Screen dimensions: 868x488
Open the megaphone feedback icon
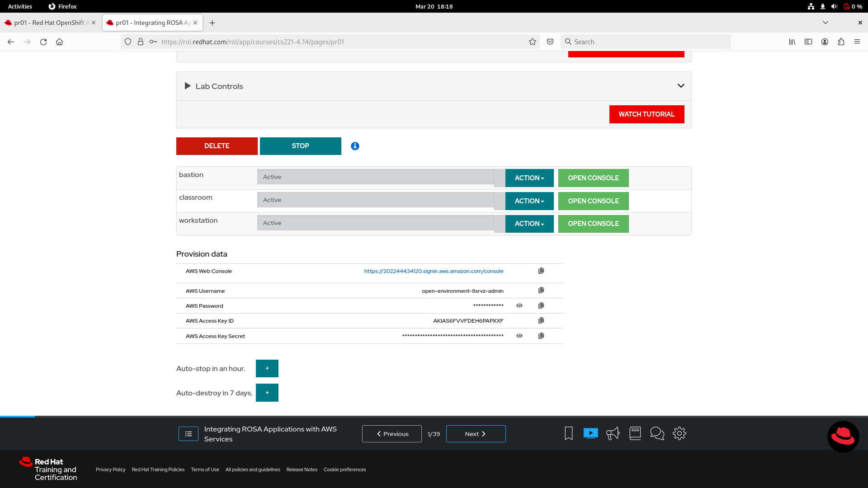click(x=613, y=433)
